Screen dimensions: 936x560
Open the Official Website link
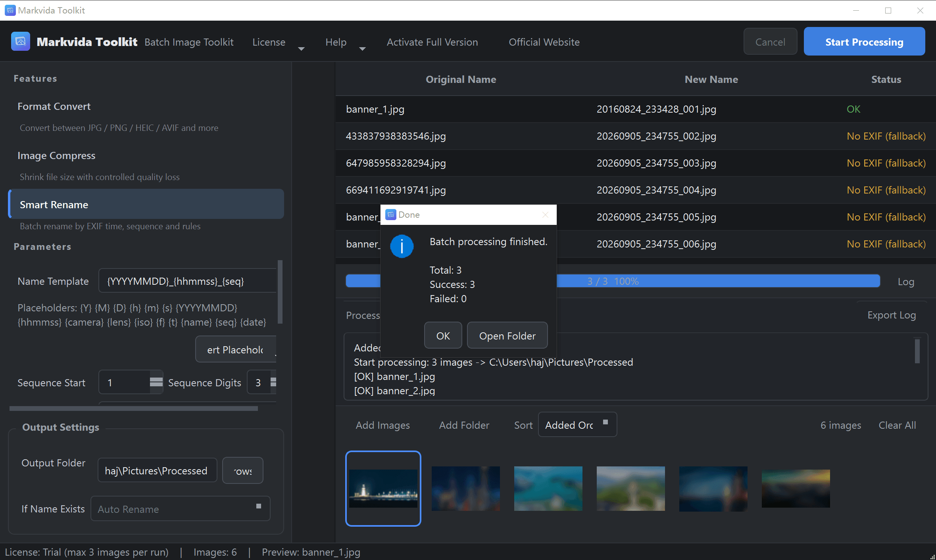544,42
